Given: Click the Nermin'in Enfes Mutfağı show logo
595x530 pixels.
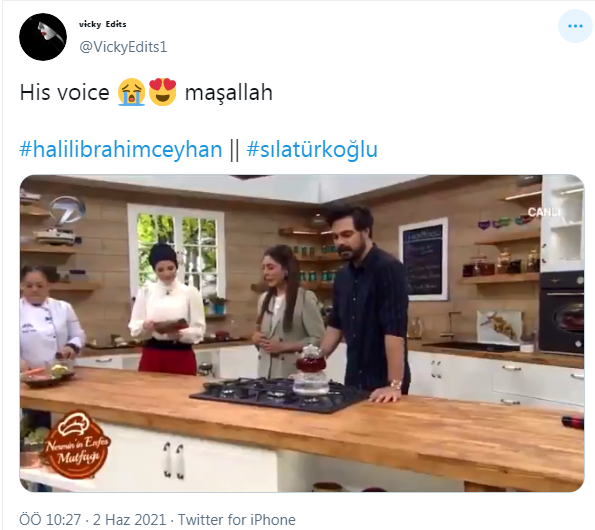Looking at the screenshot, I should coord(77,445).
